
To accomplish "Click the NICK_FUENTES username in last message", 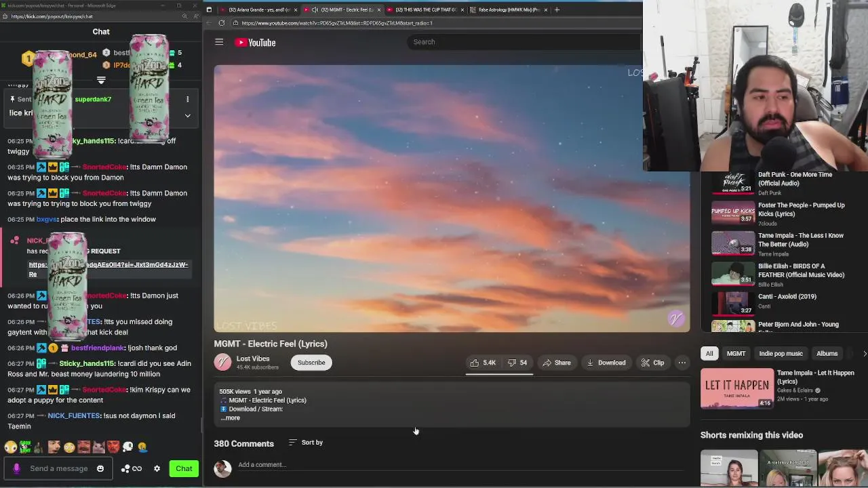I will [x=74, y=415].
